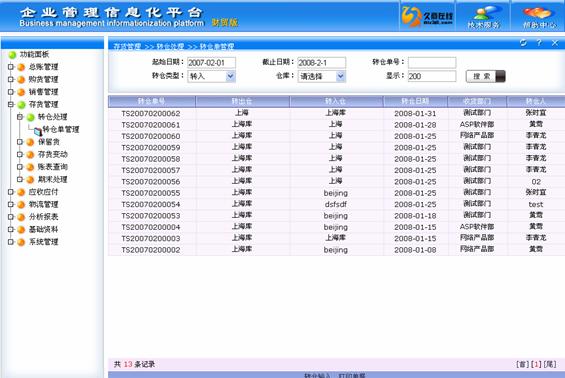
Task: Click the green ball icon beside 存货管理
Action: tap(21, 104)
